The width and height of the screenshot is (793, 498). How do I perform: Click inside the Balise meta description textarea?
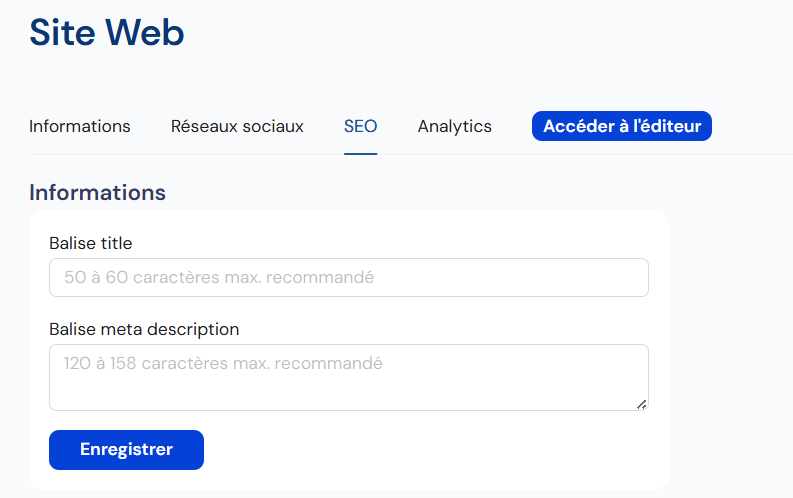pos(349,377)
